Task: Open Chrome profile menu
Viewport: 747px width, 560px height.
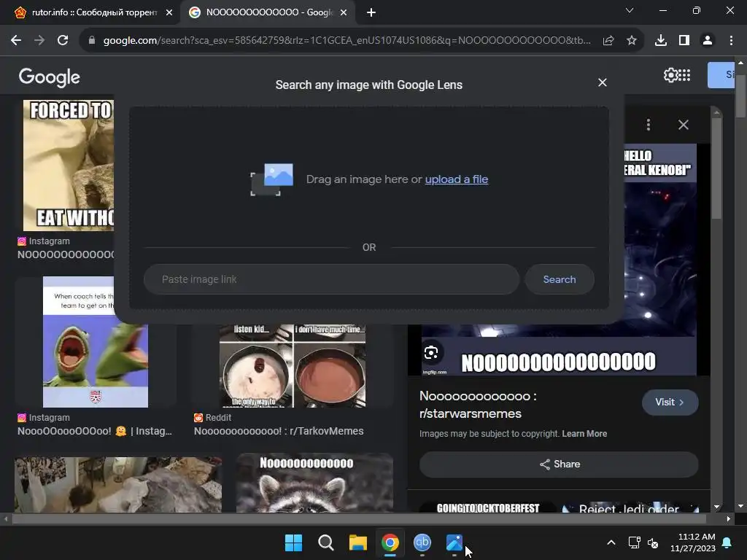Action: [708, 41]
